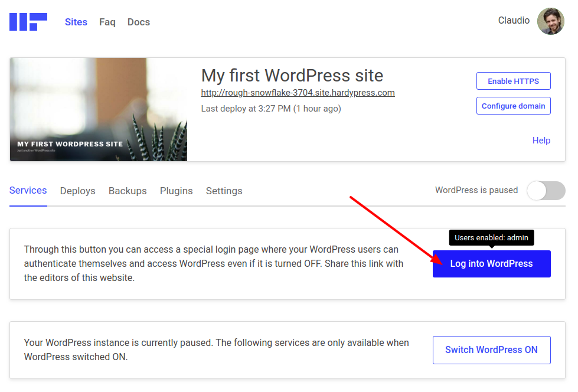Viewport: 578px width, 392px height.
Task: Open the user avatar profile picture
Action: pyautogui.click(x=550, y=21)
